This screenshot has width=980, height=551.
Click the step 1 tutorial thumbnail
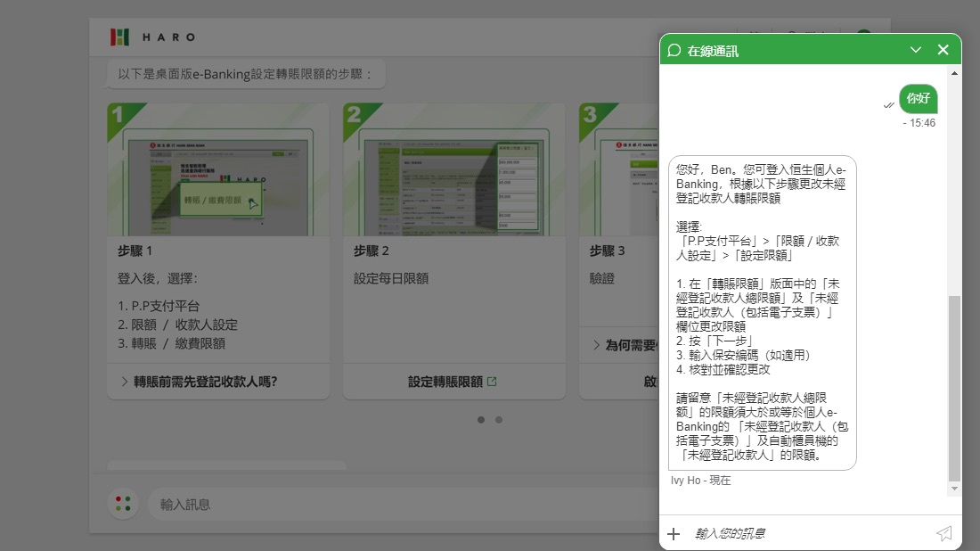pos(218,169)
